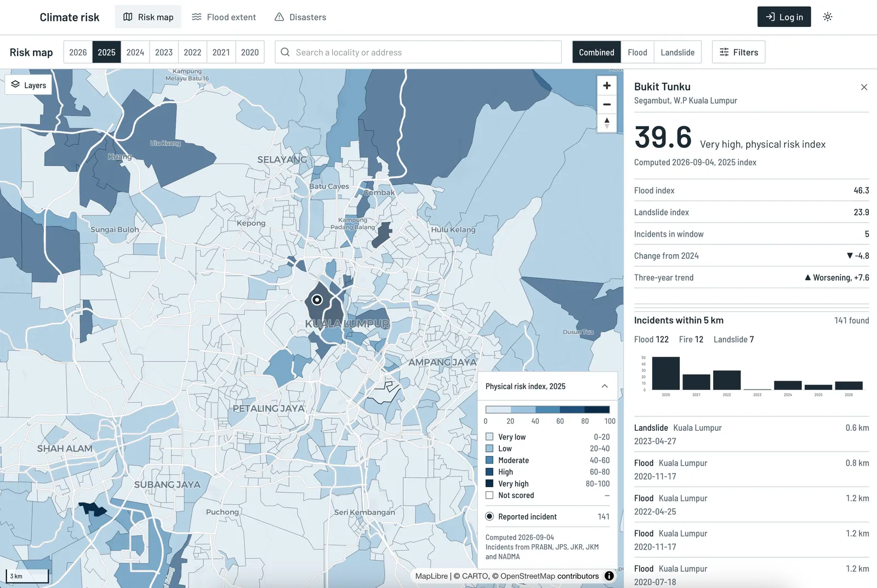This screenshot has height=588, width=877.
Task: Open the Filters panel
Action: [738, 52]
